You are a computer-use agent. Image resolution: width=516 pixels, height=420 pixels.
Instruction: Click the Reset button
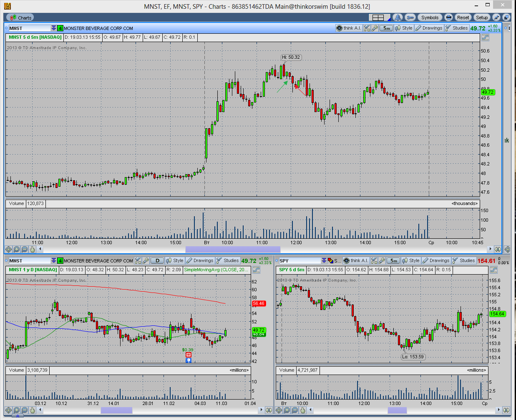(463, 17)
